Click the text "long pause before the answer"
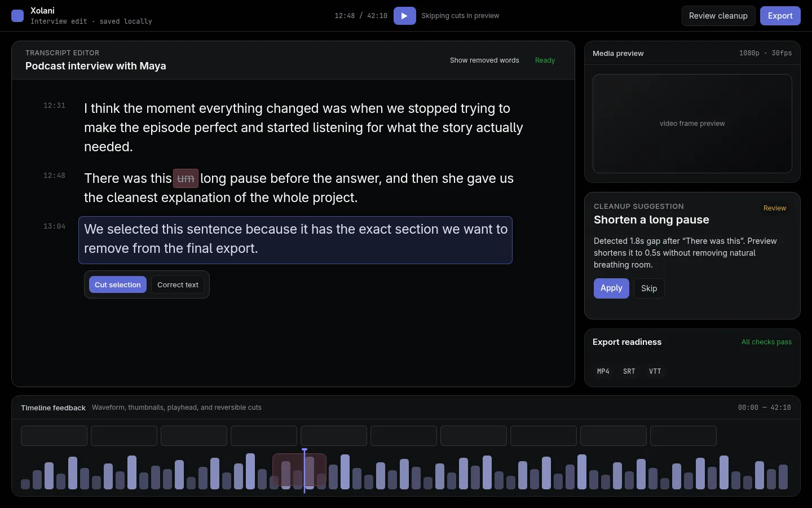 (290, 178)
